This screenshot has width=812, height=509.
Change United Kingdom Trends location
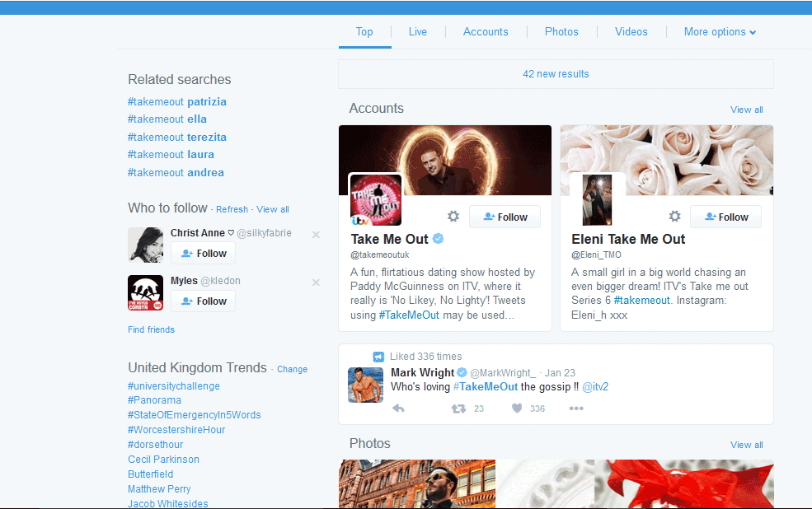click(292, 369)
